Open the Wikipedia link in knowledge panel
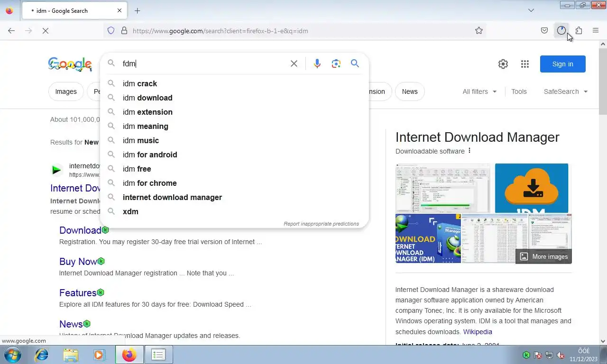The width and height of the screenshot is (607, 364). pyautogui.click(x=478, y=332)
